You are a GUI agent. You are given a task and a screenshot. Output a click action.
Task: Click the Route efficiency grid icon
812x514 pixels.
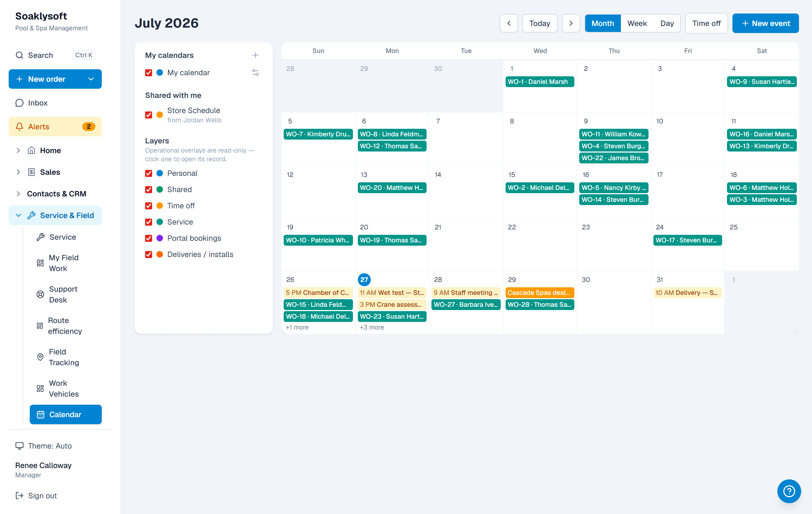coord(40,326)
